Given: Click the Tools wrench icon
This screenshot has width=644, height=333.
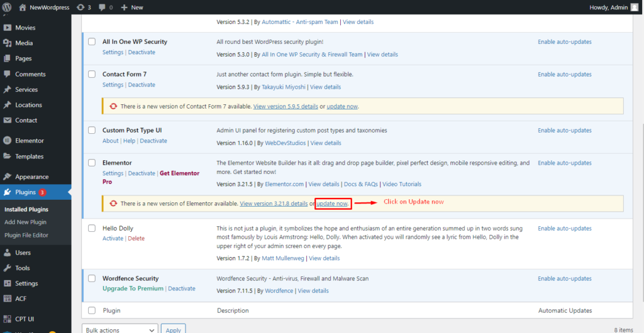Looking at the screenshot, I should (8, 268).
